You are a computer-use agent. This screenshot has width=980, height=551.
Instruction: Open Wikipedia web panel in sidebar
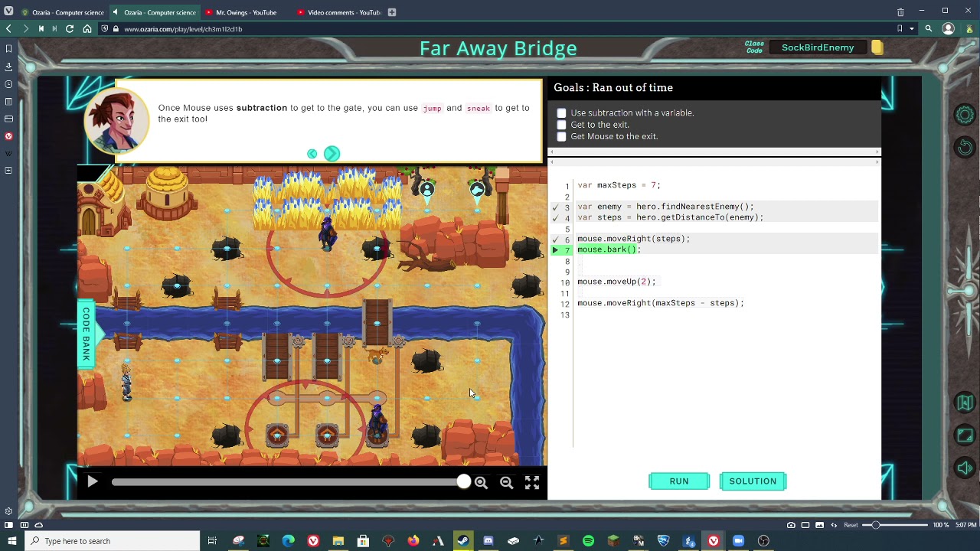click(8, 154)
